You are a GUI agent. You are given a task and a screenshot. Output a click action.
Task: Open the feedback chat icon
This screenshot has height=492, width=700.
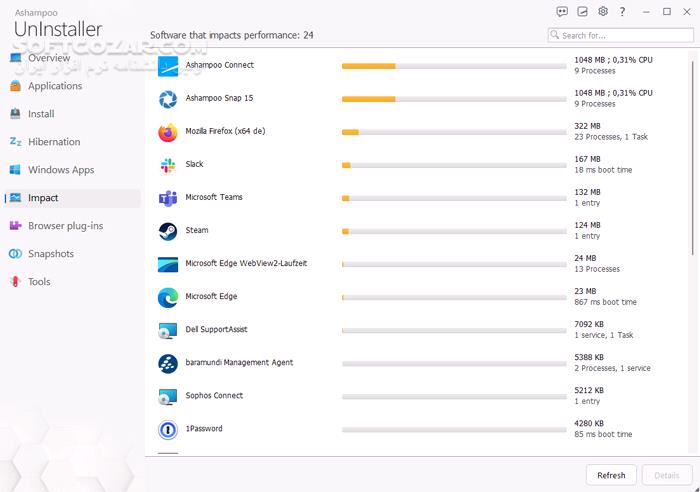click(562, 12)
